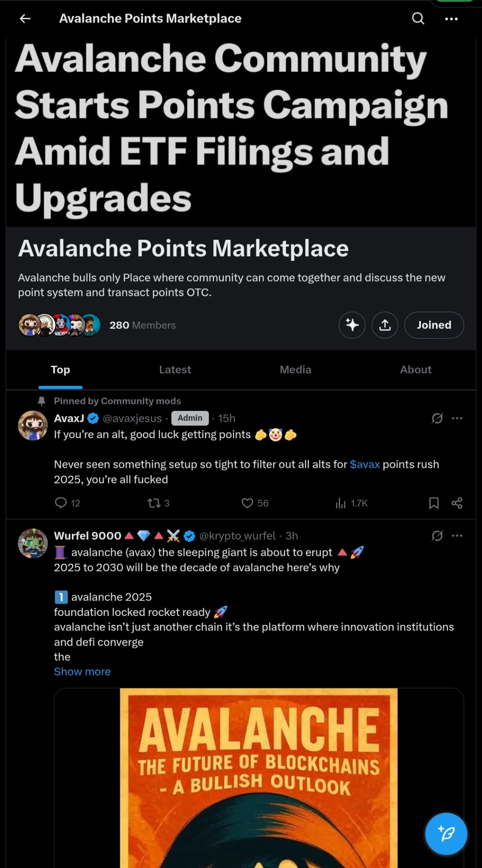Open the Media tab
The width and height of the screenshot is (482, 868).
pos(295,370)
